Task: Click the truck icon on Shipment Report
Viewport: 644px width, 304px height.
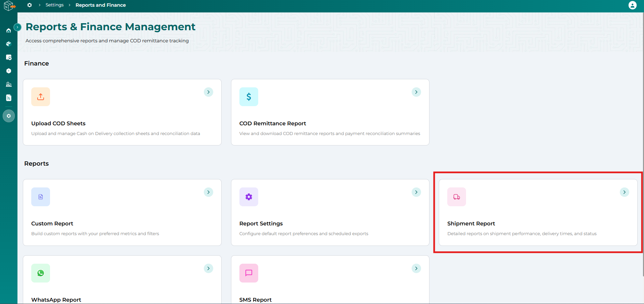Action: [x=457, y=197]
